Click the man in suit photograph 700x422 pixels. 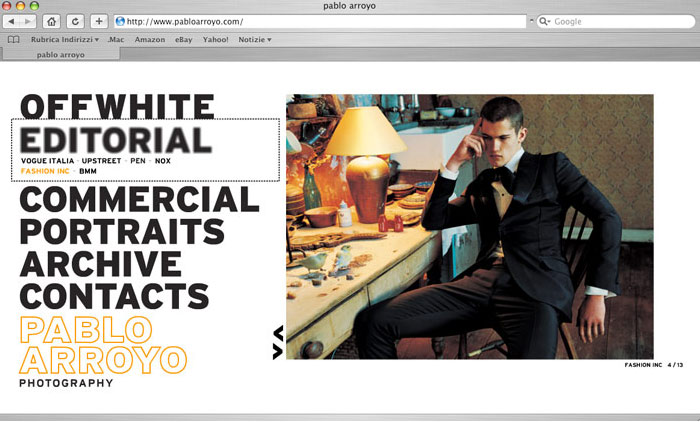470,226
